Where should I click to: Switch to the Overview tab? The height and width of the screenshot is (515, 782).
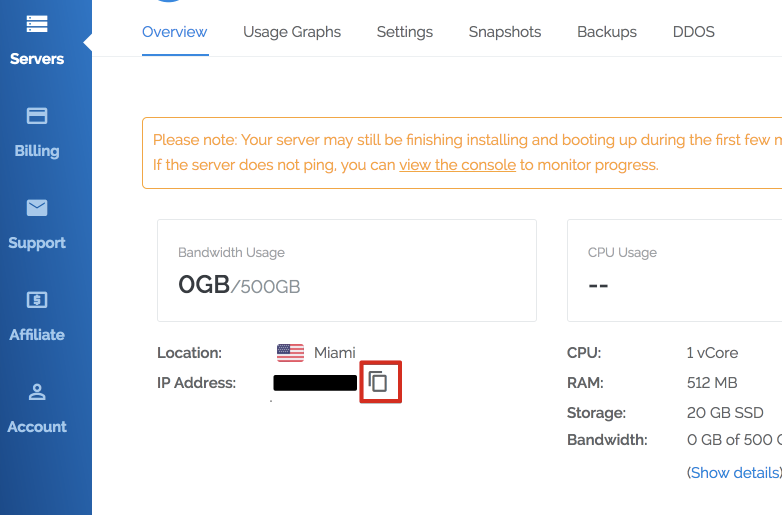(174, 32)
